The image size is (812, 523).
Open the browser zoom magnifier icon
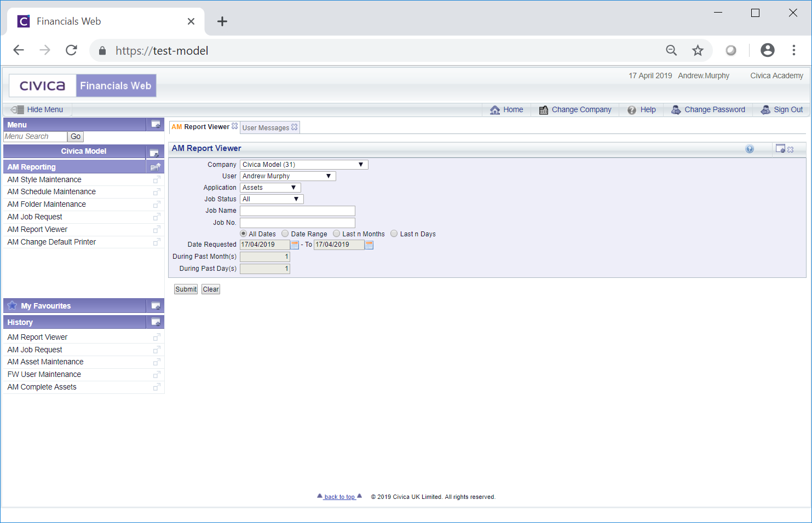[671, 50]
